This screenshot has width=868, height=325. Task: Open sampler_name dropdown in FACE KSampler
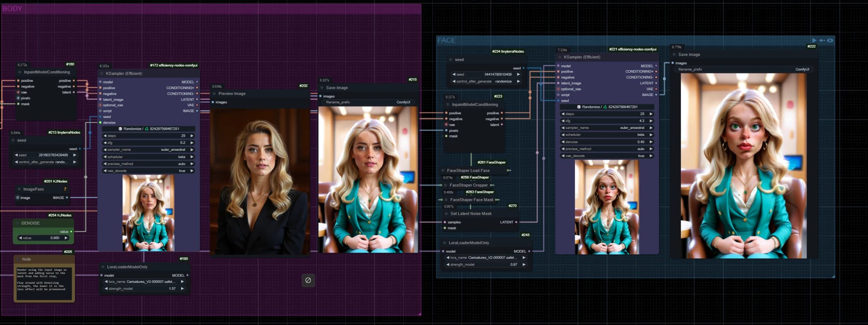tap(607, 128)
